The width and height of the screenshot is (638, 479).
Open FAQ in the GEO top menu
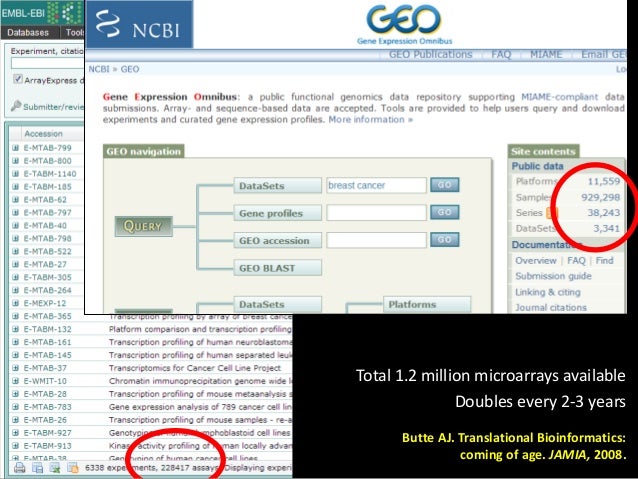[501, 55]
